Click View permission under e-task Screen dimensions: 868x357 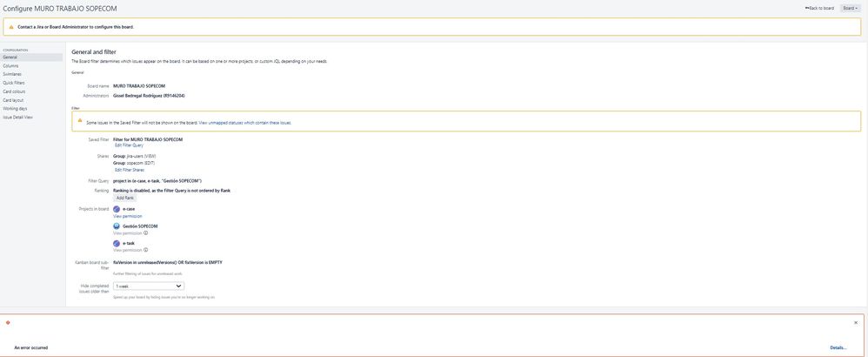tap(127, 250)
